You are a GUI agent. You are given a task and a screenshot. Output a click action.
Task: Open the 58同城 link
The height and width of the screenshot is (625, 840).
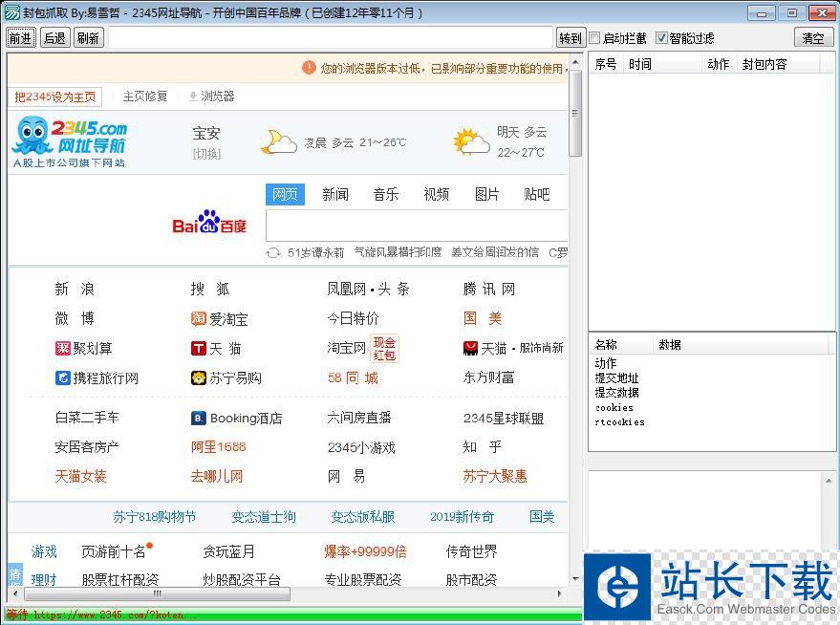coord(353,378)
